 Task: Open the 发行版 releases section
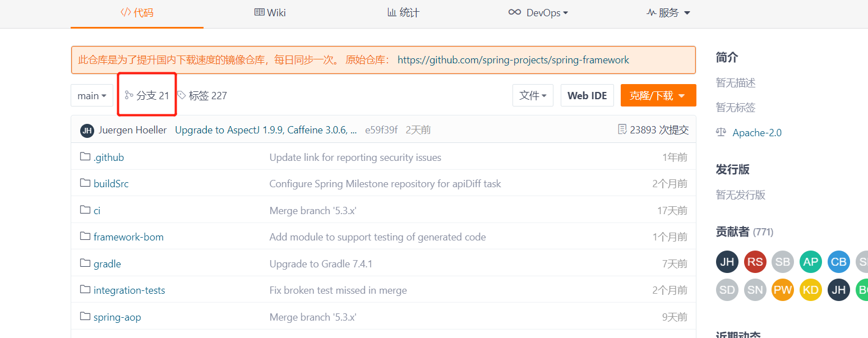pyautogui.click(x=733, y=169)
